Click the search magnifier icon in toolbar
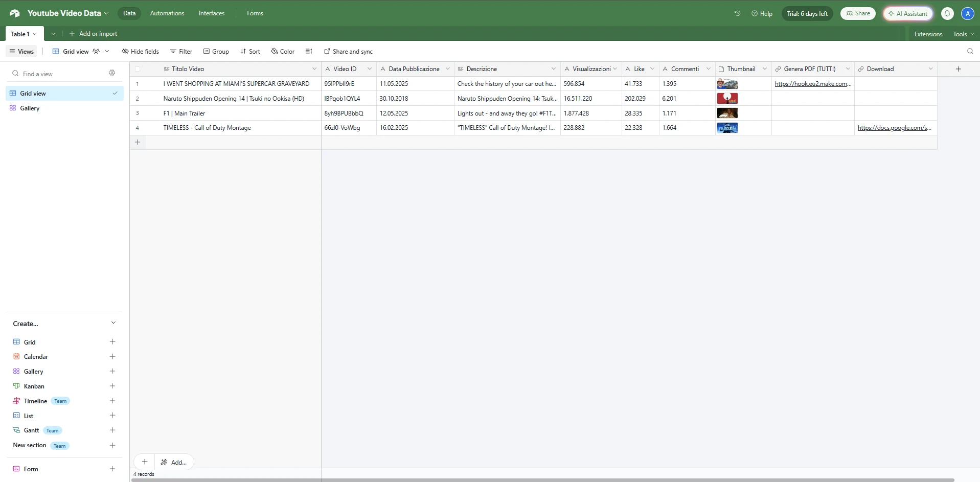 click(x=970, y=51)
